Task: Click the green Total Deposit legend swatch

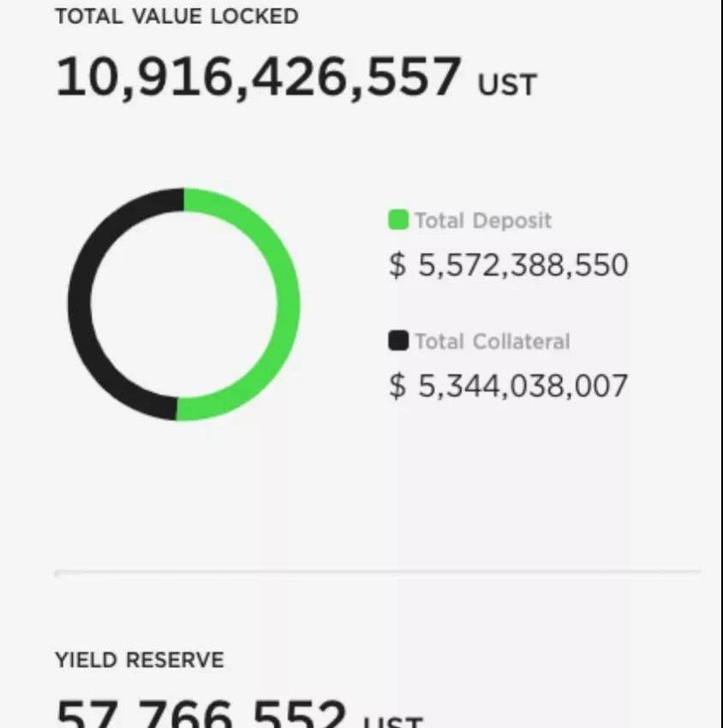Action: (x=398, y=220)
